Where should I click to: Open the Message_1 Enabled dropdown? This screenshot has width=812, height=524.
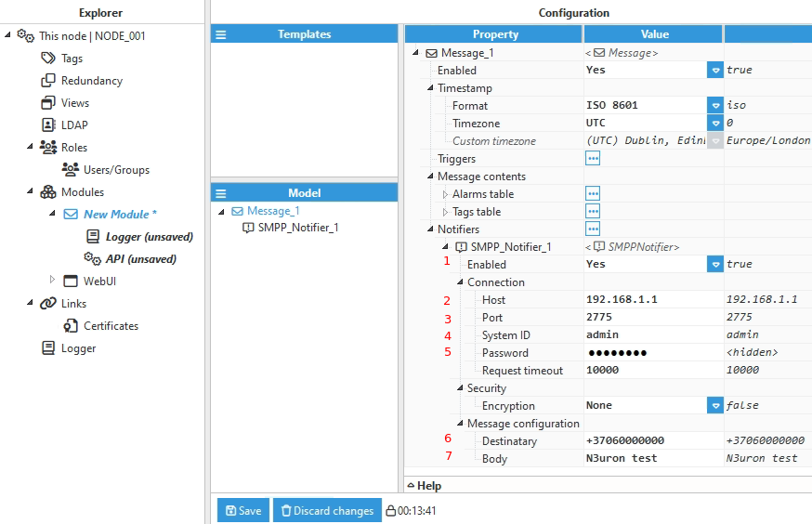[715, 70]
